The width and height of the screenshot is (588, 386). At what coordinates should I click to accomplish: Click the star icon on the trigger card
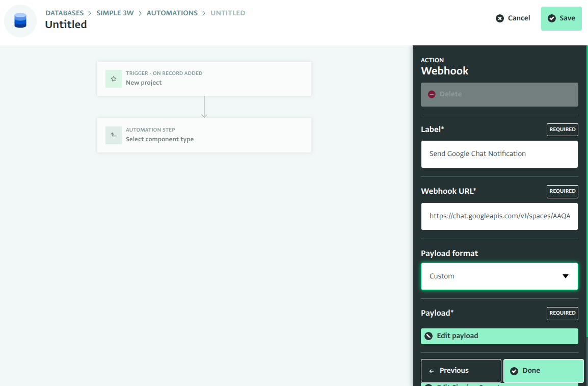click(114, 79)
